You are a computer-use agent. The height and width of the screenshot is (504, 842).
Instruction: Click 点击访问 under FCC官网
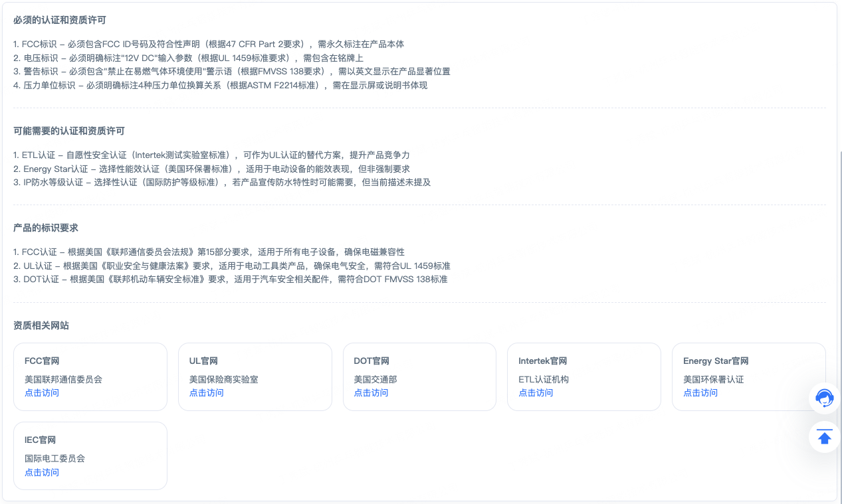(42, 393)
